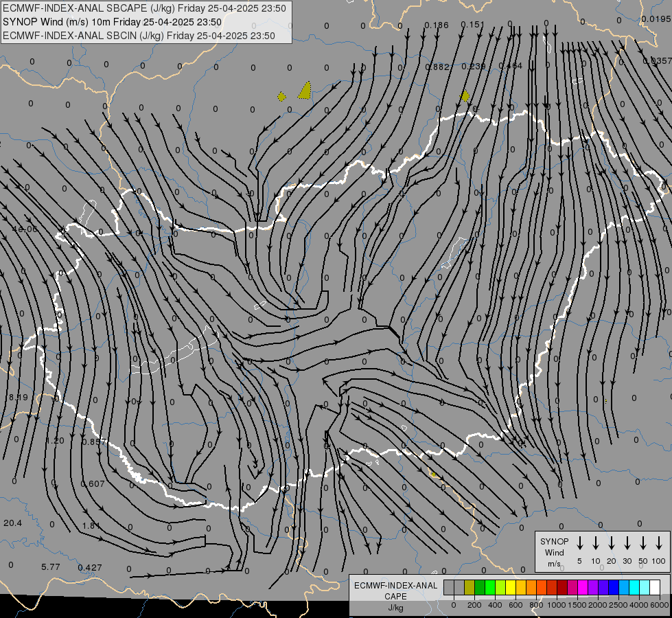Click the 5.77 value on the map
The height and width of the screenshot is (618, 672).
51,566
